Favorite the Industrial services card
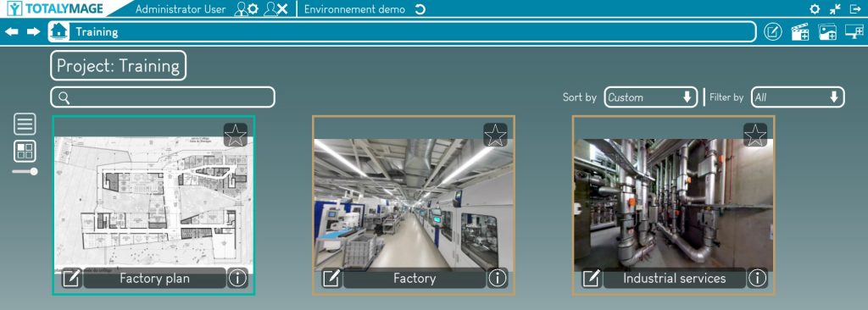The image size is (868, 310). pos(755,135)
